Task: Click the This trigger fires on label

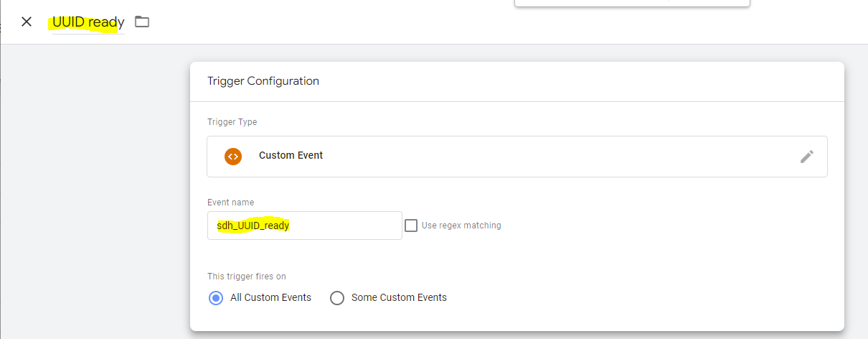Action: click(x=246, y=277)
